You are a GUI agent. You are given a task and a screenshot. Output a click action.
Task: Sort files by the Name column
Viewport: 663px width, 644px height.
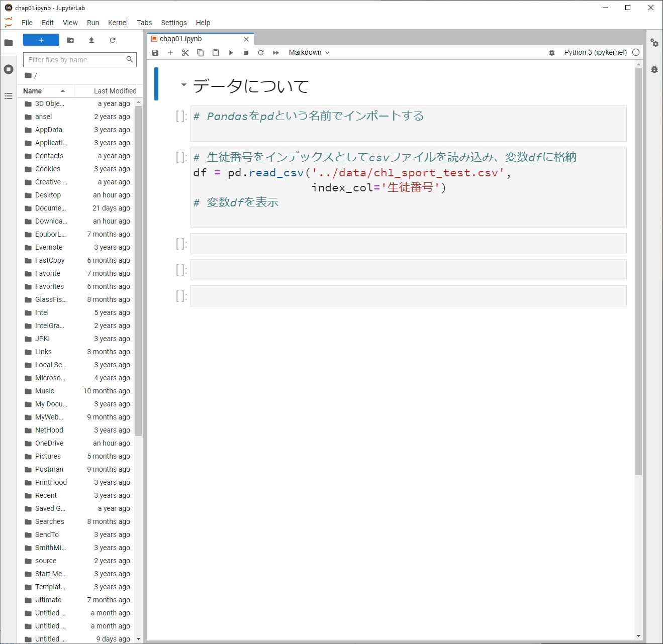(x=33, y=91)
